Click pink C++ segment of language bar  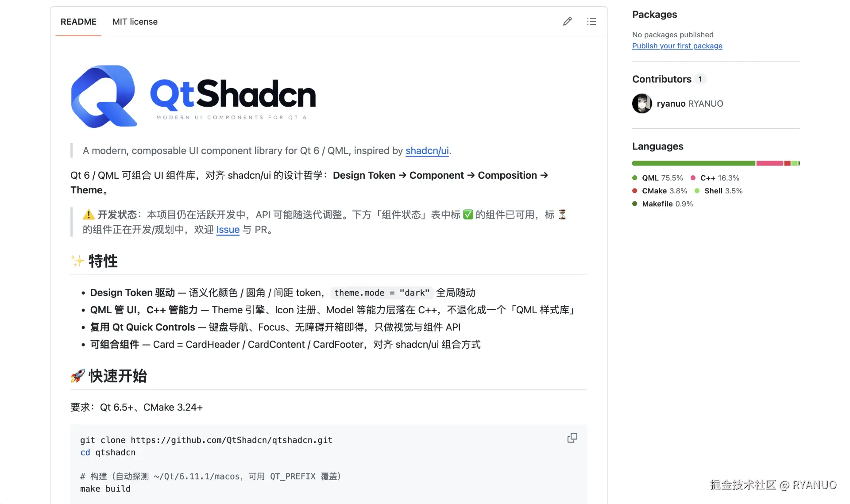point(770,163)
